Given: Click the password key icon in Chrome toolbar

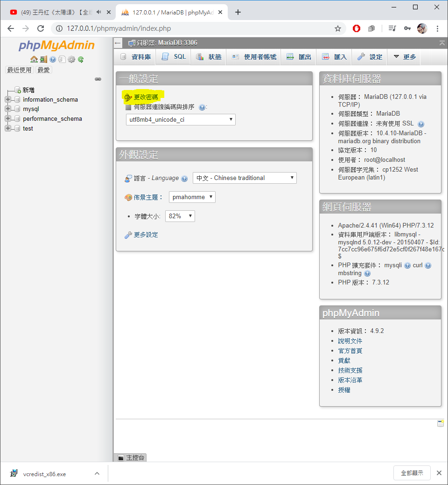Looking at the screenshot, I should (407, 28).
